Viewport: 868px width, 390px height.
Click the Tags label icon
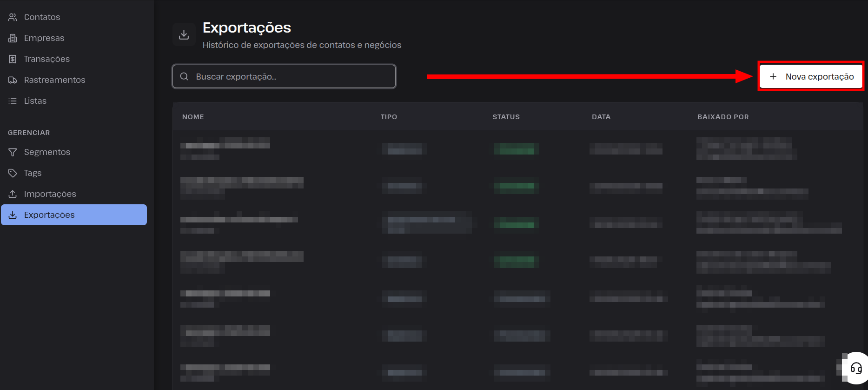(x=13, y=173)
